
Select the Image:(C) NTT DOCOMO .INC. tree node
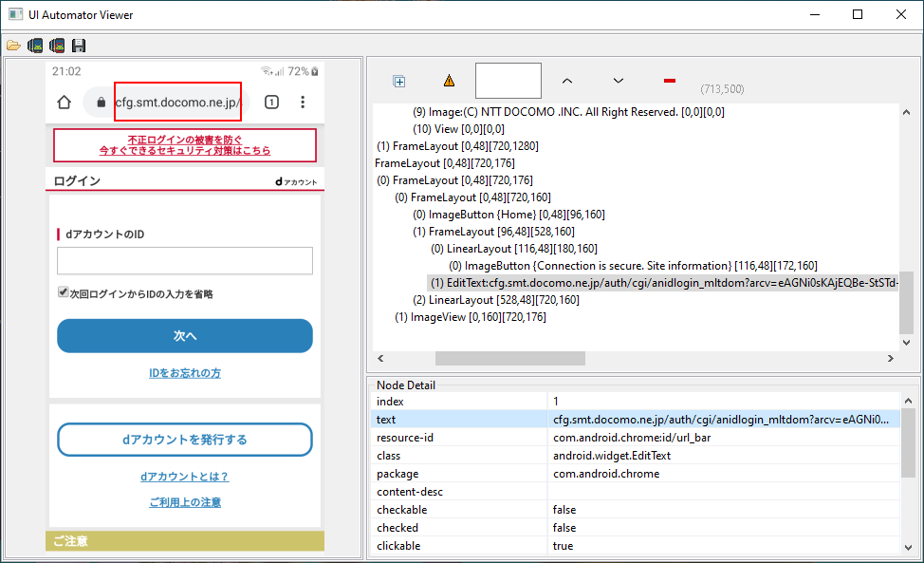pyautogui.click(x=568, y=112)
